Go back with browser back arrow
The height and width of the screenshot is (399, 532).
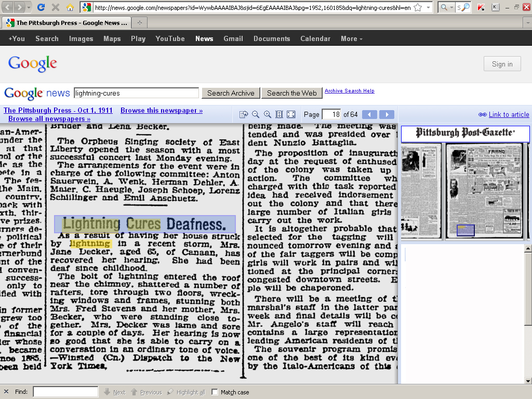[x=8, y=7]
